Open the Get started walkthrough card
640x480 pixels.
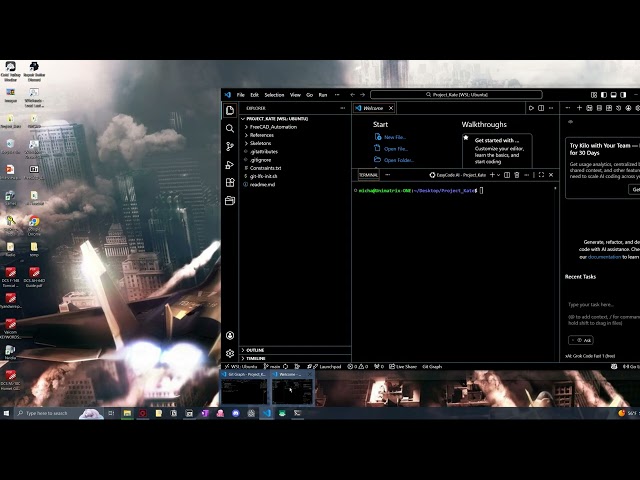pyautogui.click(x=497, y=151)
